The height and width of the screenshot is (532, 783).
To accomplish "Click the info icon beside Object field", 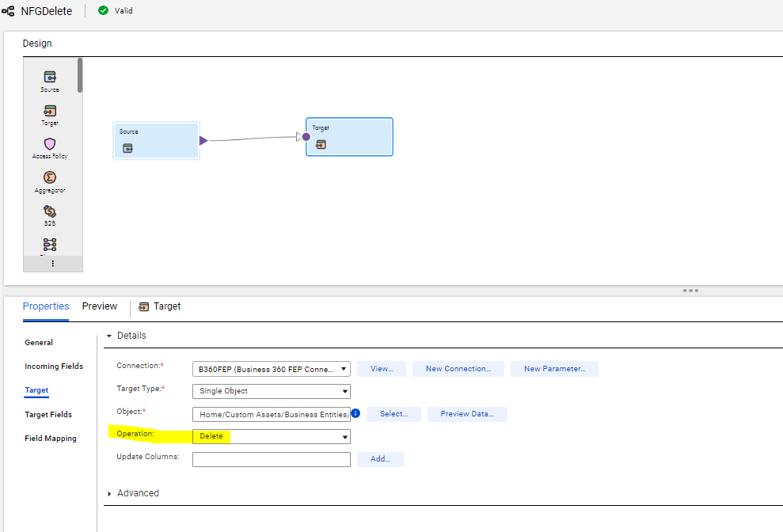I will click(355, 413).
